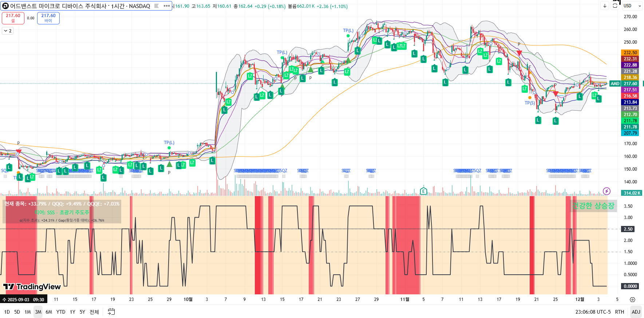The height and width of the screenshot is (318, 644).
Task: Open the purple lightning bolt icon
Action: 607,191
